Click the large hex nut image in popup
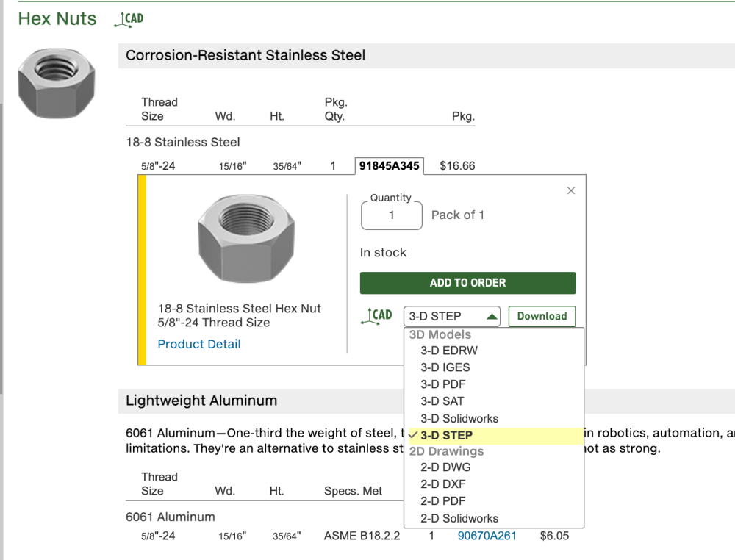 pos(246,240)
